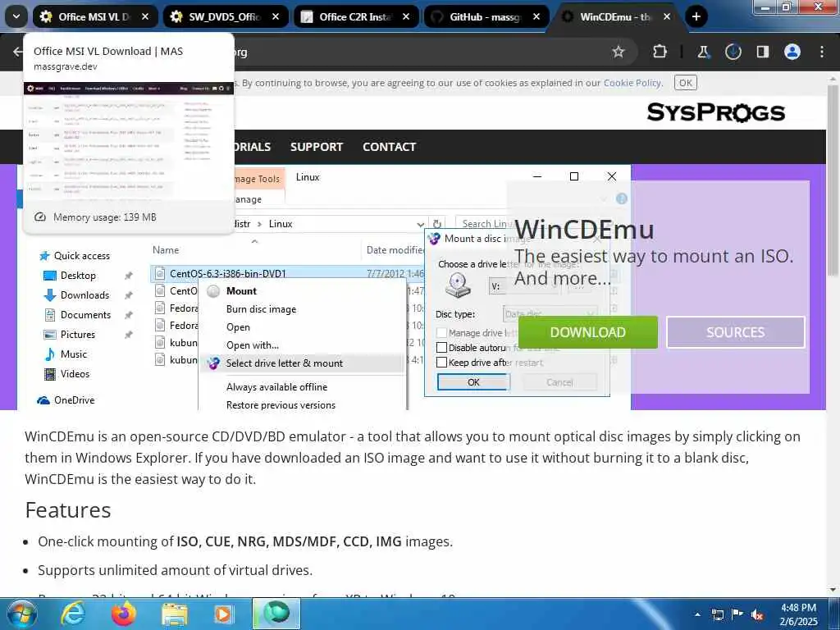
Task: Open Chrome Labs flask icon
Action: tap(703, 52)
